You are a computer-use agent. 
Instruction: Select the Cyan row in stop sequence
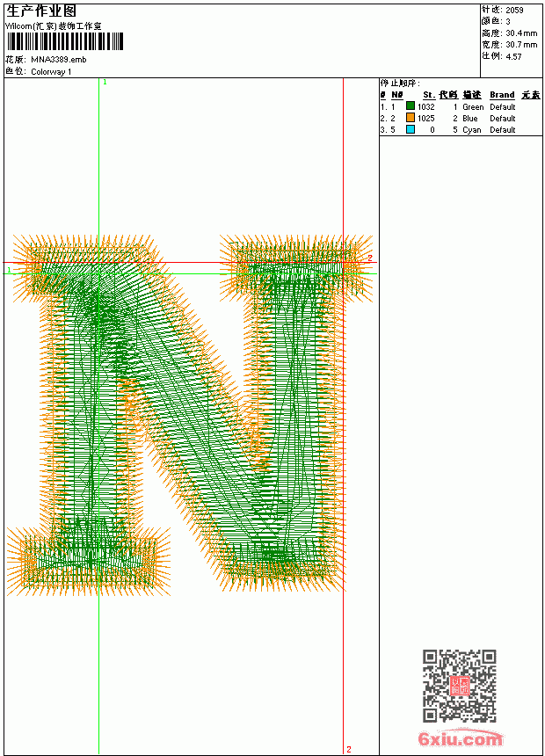click(461, 130)
